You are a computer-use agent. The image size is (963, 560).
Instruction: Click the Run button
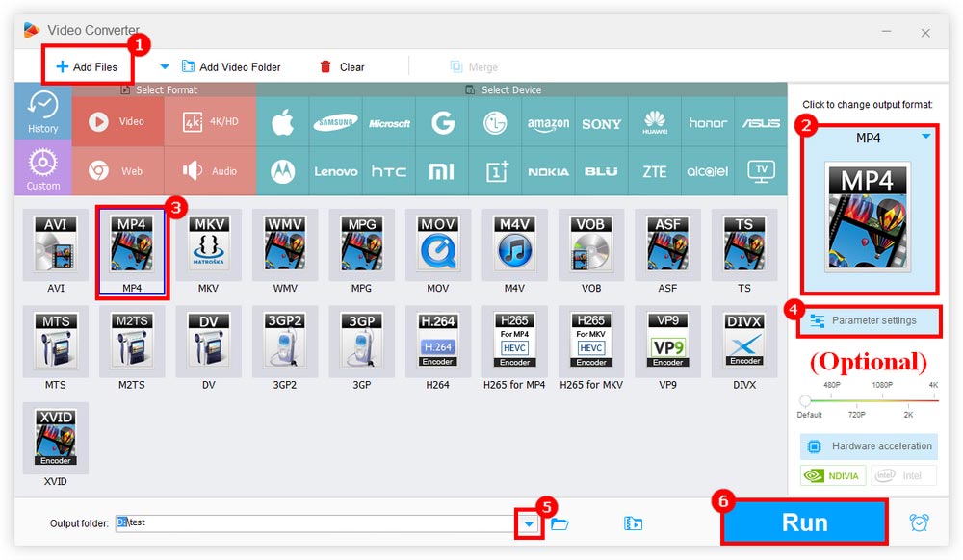(x=804, y=522)
